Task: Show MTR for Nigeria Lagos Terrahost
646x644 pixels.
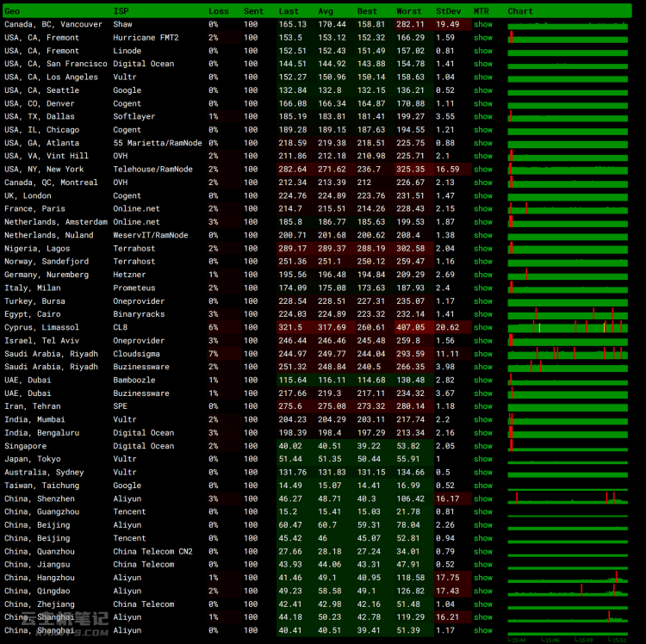Action: (483, 248)
